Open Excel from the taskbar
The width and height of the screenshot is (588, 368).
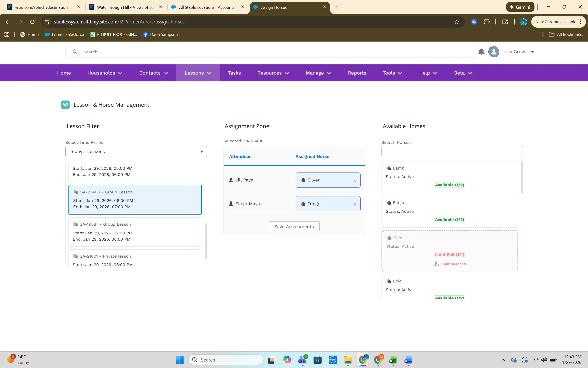[393, 360]
